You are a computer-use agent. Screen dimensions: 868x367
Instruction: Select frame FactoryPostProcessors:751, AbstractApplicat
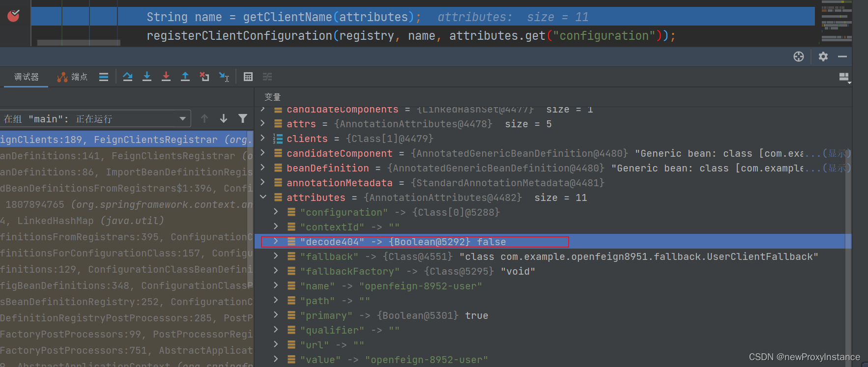click(126, 350)
